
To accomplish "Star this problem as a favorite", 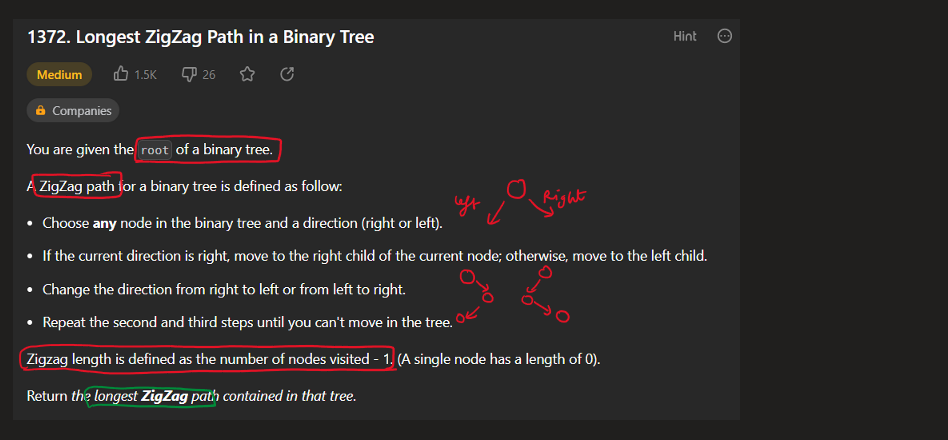I will [x=247, y=74].
